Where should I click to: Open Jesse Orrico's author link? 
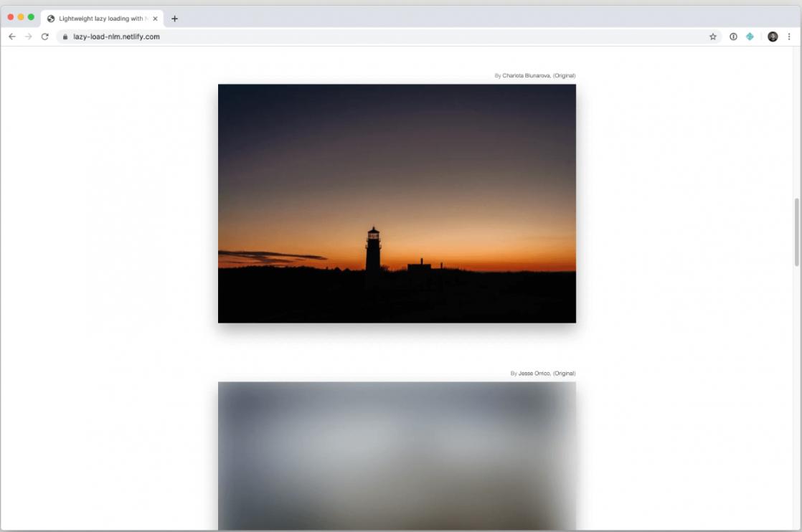pyautogui.click(x=534, y=374)
